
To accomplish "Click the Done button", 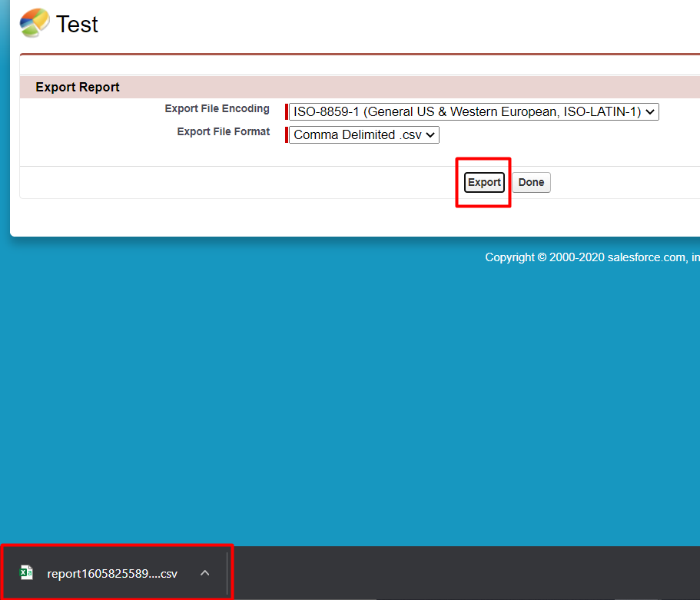I will pos(531,182).
